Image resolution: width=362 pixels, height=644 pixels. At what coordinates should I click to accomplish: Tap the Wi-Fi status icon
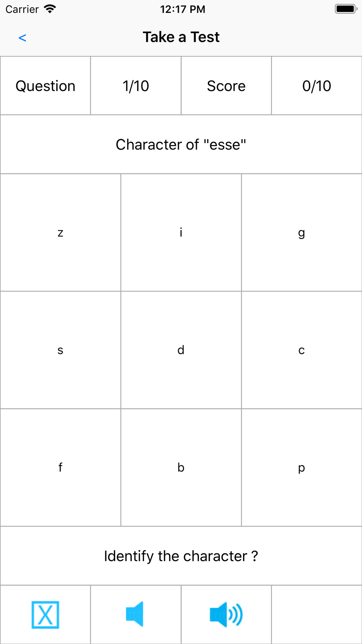(x=50, y=9)
